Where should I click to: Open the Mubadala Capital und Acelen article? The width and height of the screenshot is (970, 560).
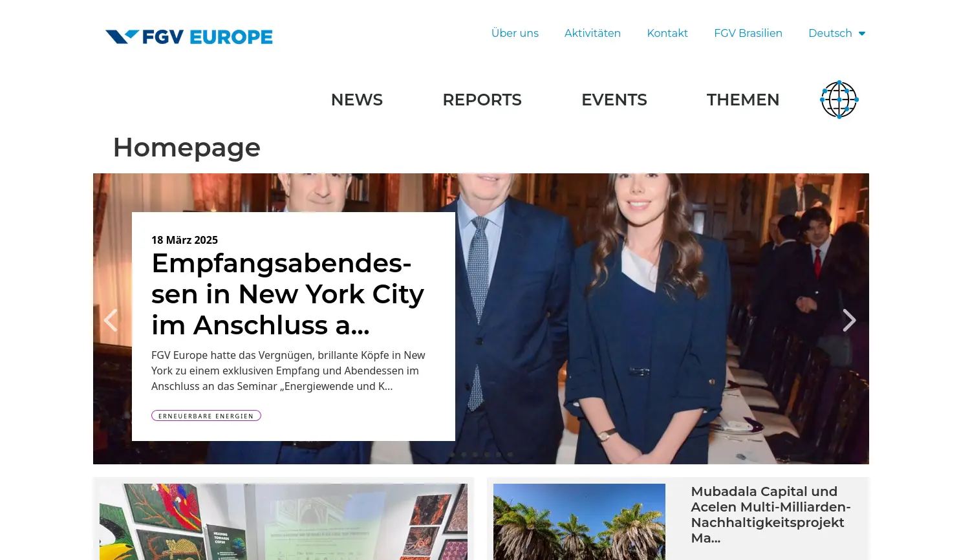771,514
